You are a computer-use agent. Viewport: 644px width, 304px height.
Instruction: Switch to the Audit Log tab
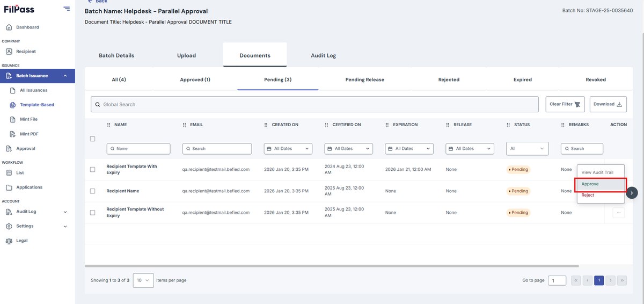[323, 55]
